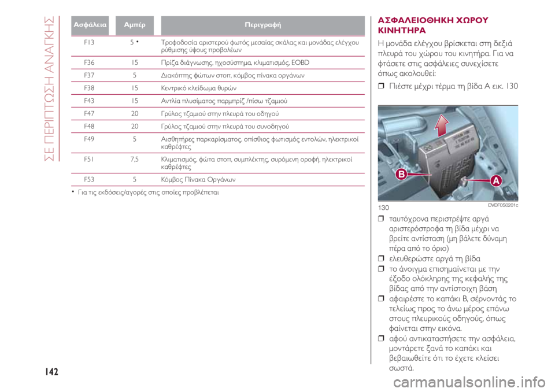The image size is (555, 392).
Task: Click the red upward arrow in figure
Action: (441, 125)
